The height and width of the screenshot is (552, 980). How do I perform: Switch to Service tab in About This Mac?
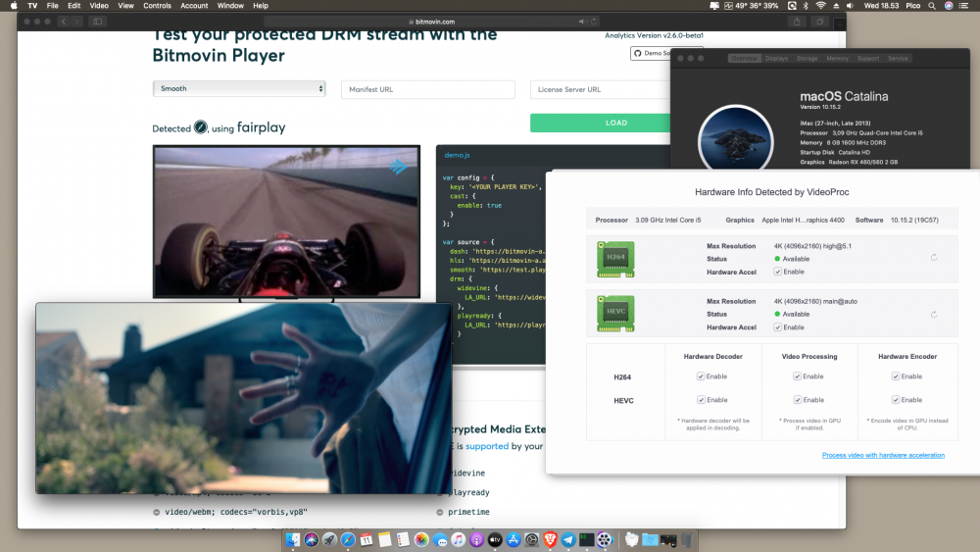898,58
